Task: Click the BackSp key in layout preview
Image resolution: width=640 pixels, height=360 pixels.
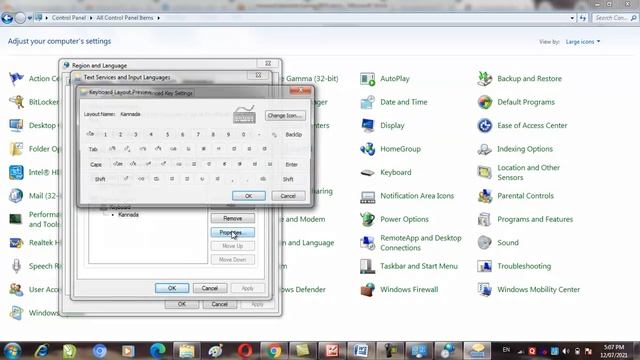Action: (293, 134)
